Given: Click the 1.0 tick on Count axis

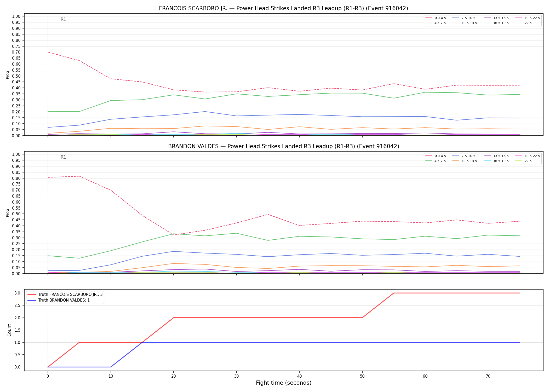Looking at the screenshot, I should (18, 342).
